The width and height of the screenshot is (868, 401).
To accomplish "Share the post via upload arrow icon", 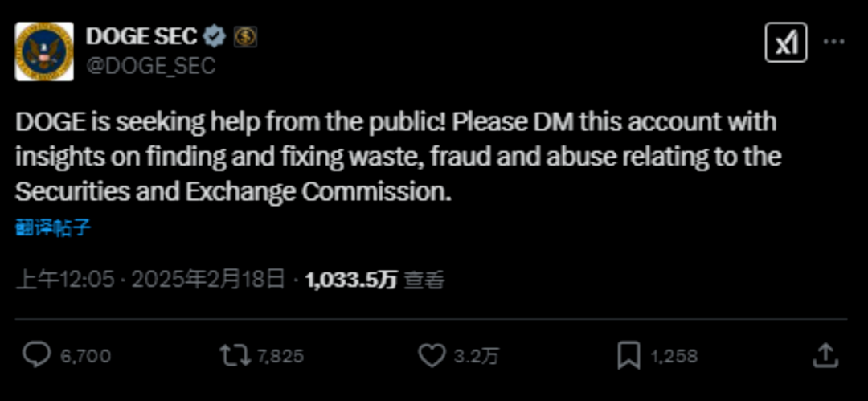I will pyautogui.click(x=825, y=354).
